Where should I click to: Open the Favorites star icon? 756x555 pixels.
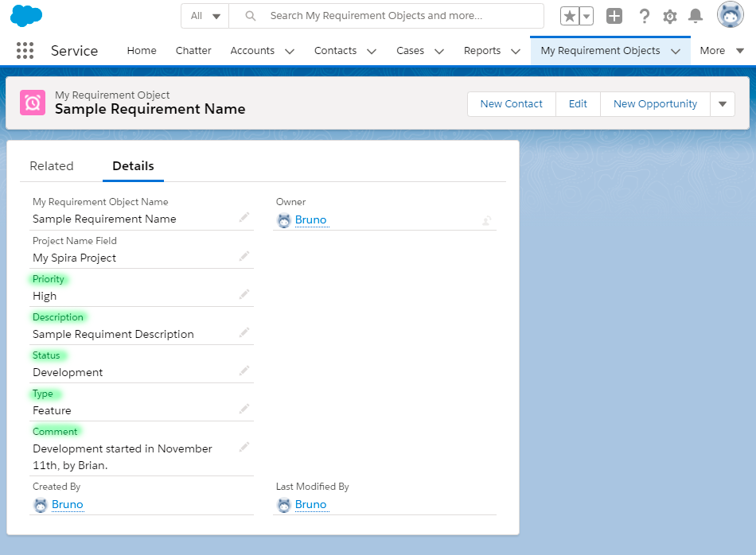pyautogui.click(x=570, y=16)
